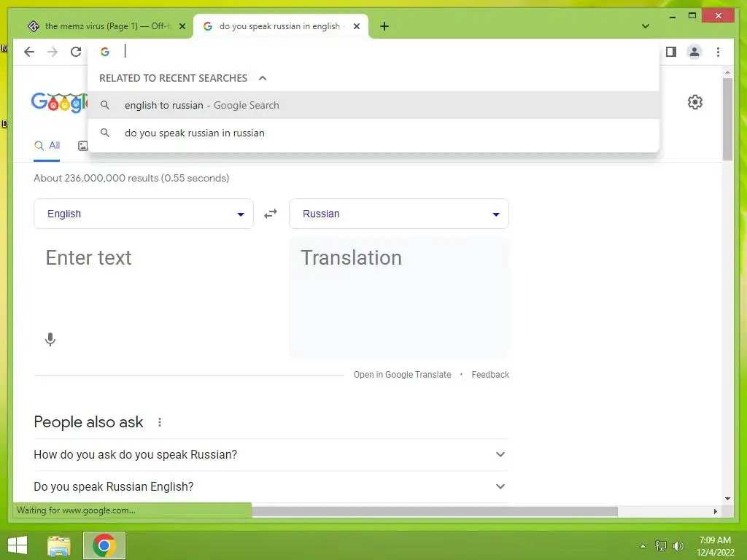This screenshot has width=747, height=560.
Task: Click scrollbar down arrow
Action: click(727, 499)
